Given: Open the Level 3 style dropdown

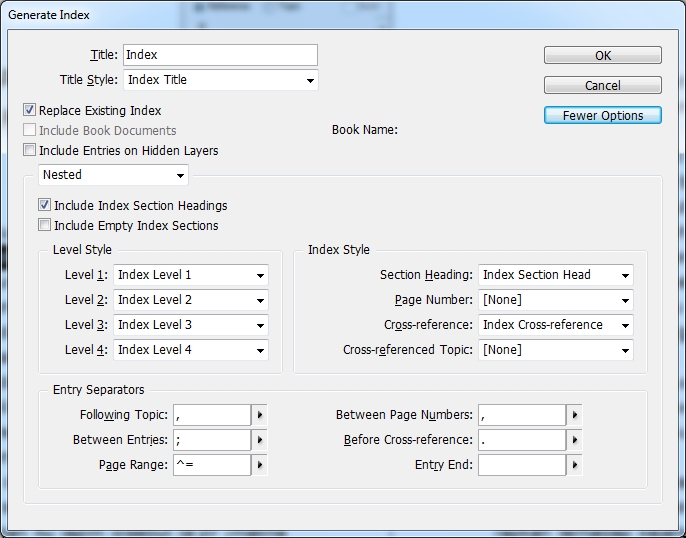Looking at the screenshot, I should [191, 325].
